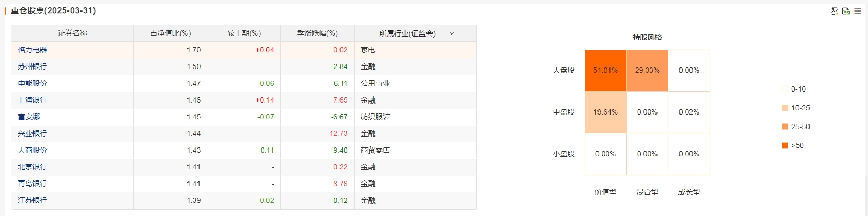
Task: Open the 申能股份 stock link
Action: [32, 83]
